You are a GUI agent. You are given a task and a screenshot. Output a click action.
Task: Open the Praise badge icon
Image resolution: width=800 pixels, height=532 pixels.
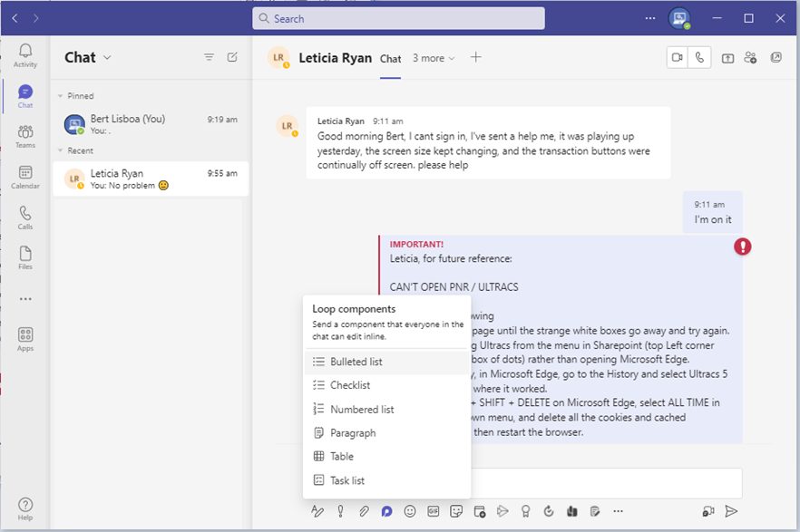pos(525,511)
